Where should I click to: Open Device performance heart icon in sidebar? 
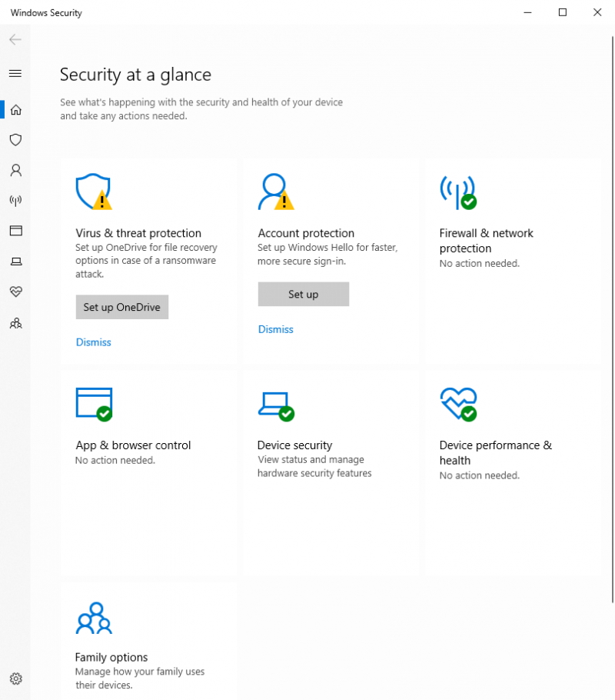16,292
